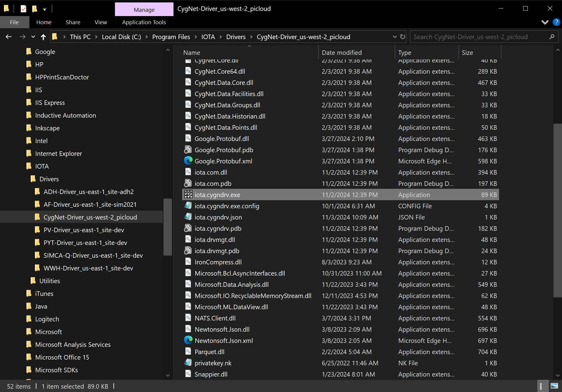Select PV-Driver_us-east-1_site-dev folder in tree

(84, 230)
